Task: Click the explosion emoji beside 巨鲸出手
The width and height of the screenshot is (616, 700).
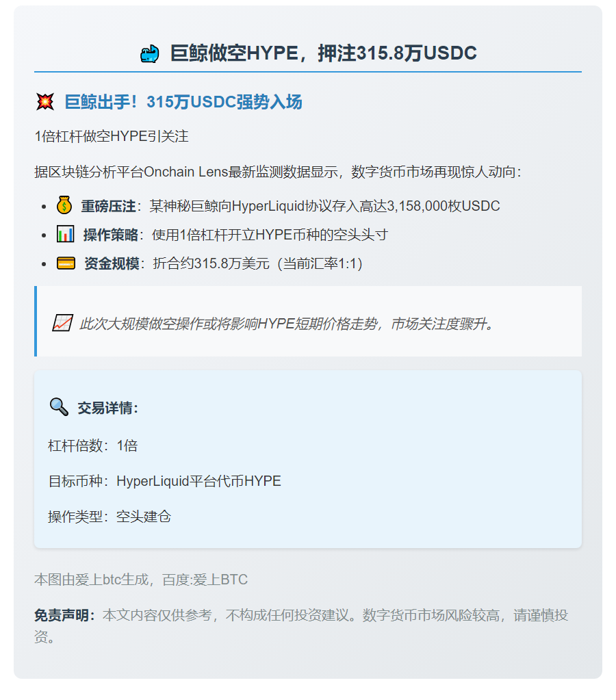Action: tap(44, 102)
